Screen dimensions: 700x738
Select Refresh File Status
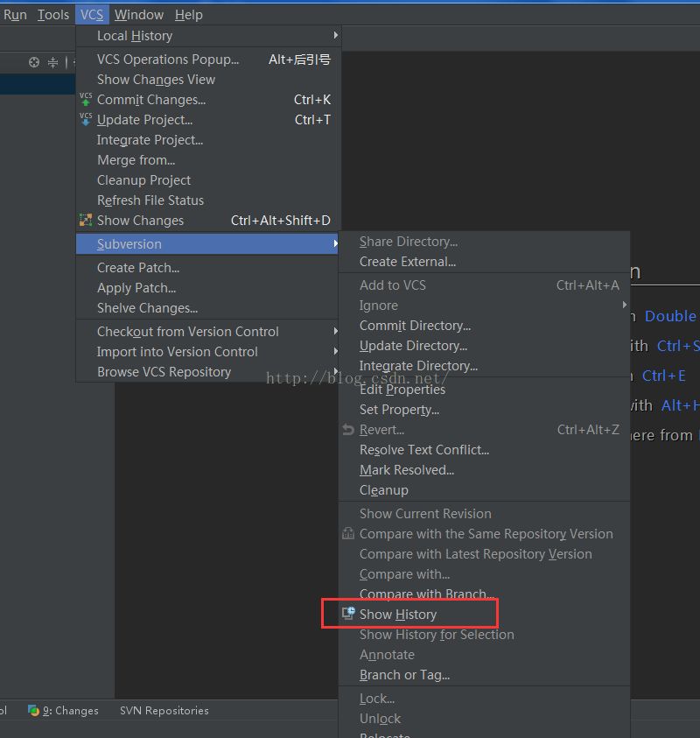coord(207,200)
